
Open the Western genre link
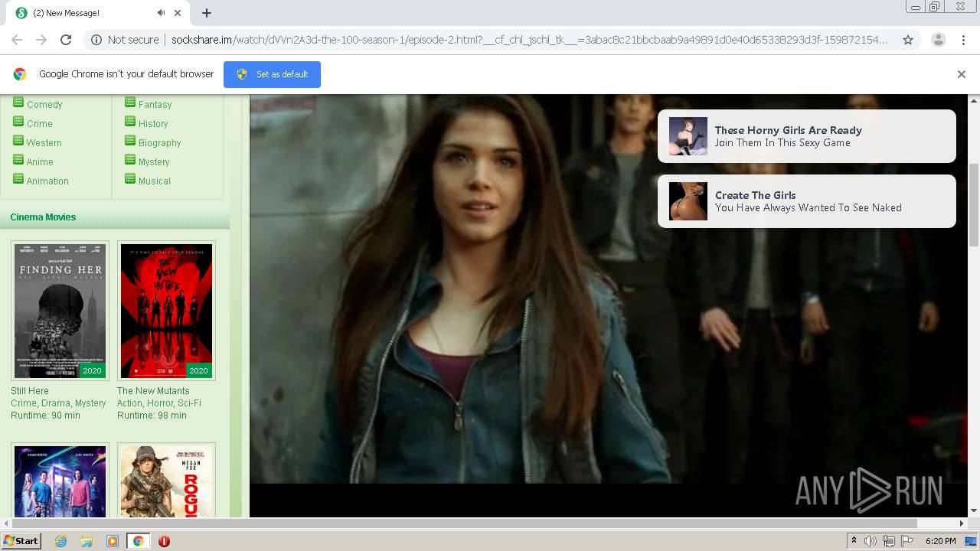[x=44, y=143]
